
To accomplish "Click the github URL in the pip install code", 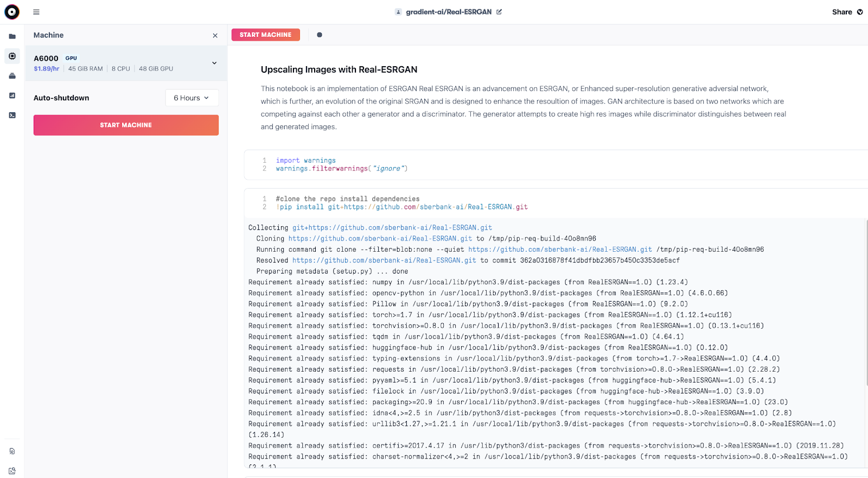I will point(436,207).
